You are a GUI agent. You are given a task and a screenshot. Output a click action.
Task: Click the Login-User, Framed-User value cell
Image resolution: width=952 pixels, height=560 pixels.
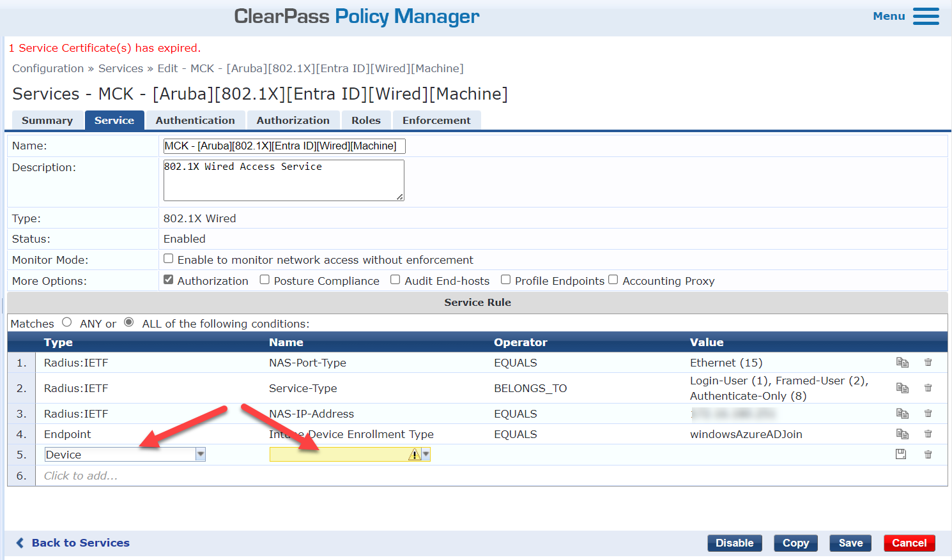coord(779,388)
